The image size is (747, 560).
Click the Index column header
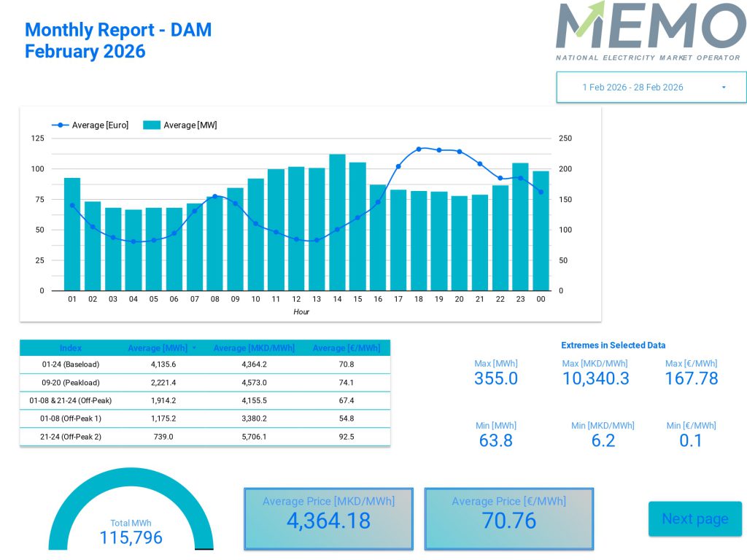(71, 348)
